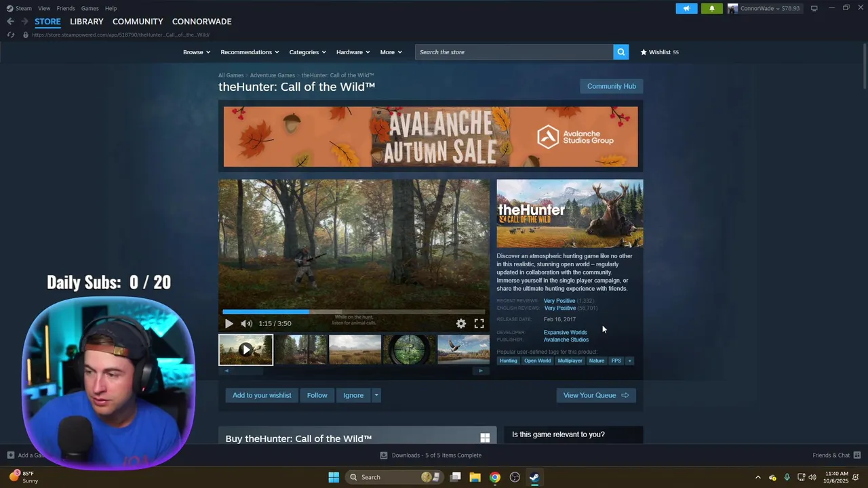This screenshot has width=868, height=488.
Task: Click the Open World tag
Action: coord(537,361)
